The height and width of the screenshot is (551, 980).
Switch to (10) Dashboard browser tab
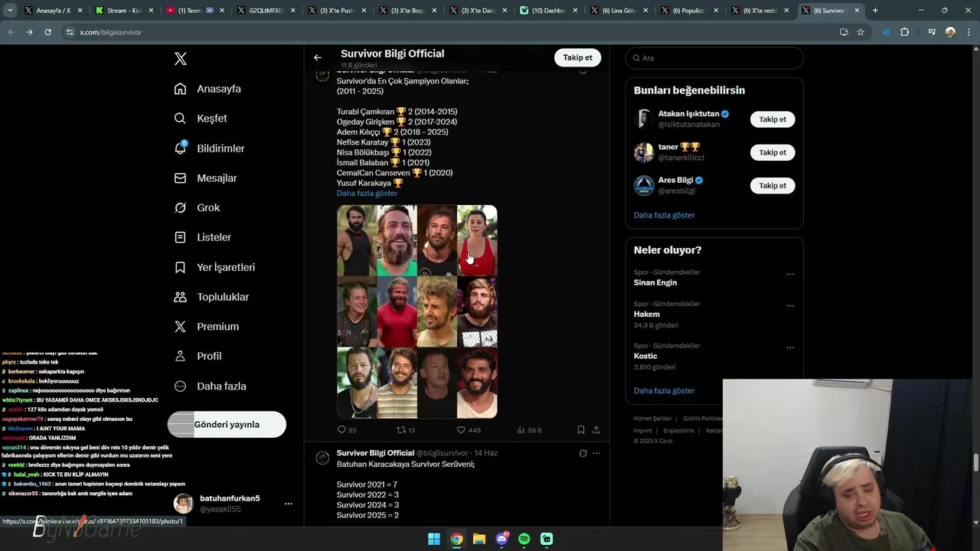549,11
